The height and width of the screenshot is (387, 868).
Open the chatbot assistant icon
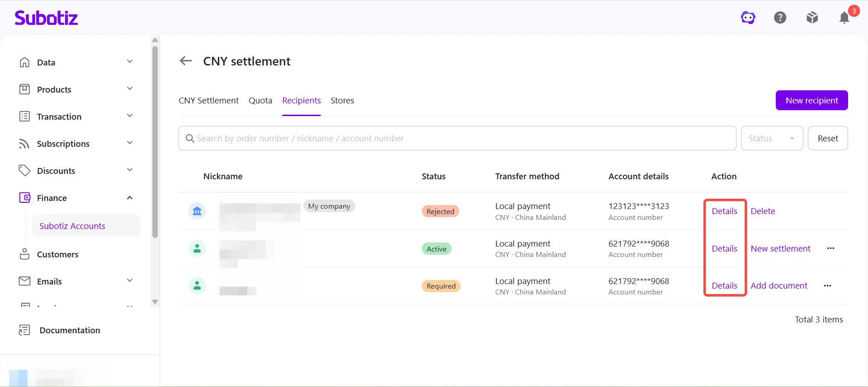[x=748, y=18]
